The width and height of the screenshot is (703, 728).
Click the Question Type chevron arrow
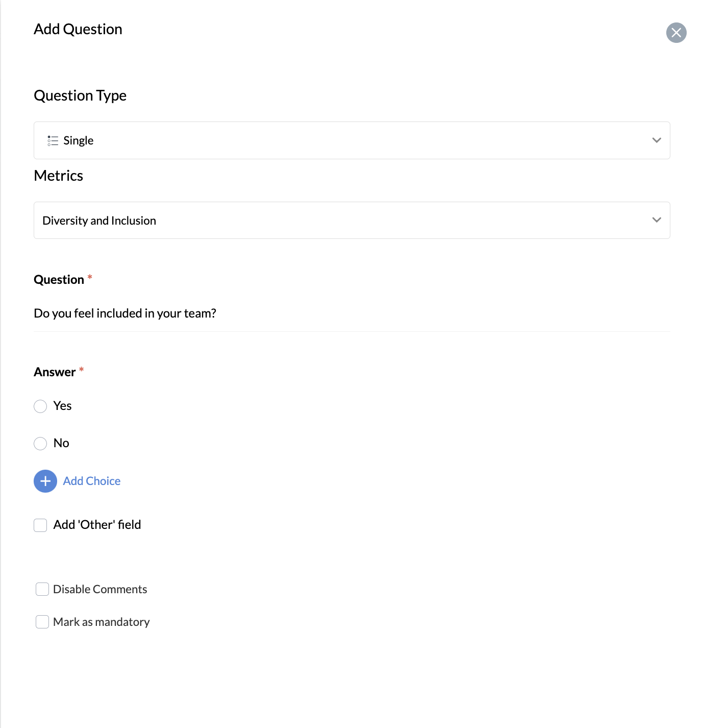[x=657, y=140]
